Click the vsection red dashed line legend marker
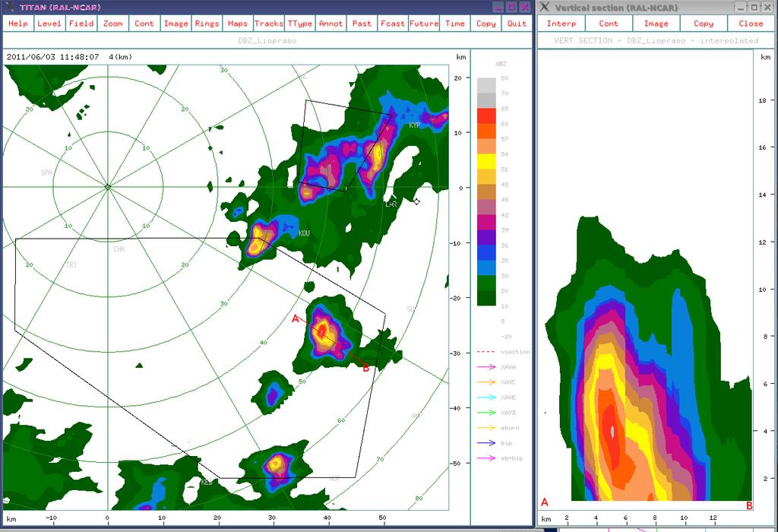This screenshot has height=532, width=778. (486, 352)
